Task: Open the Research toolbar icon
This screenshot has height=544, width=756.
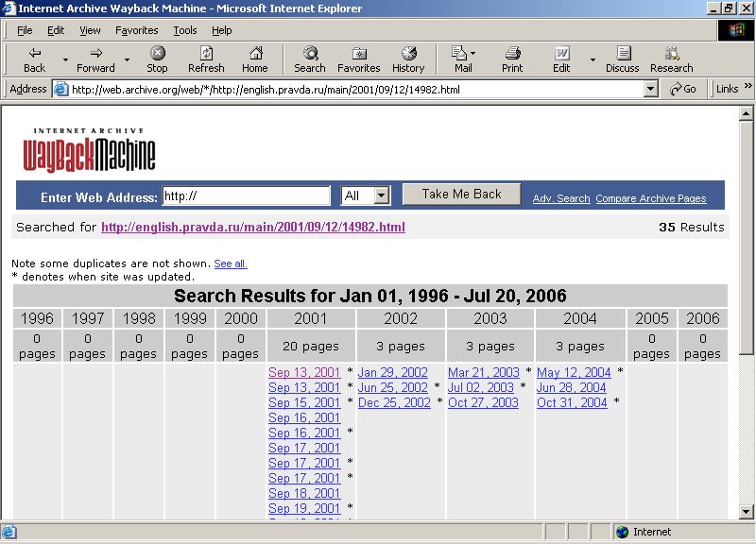Action: (672, 53)
